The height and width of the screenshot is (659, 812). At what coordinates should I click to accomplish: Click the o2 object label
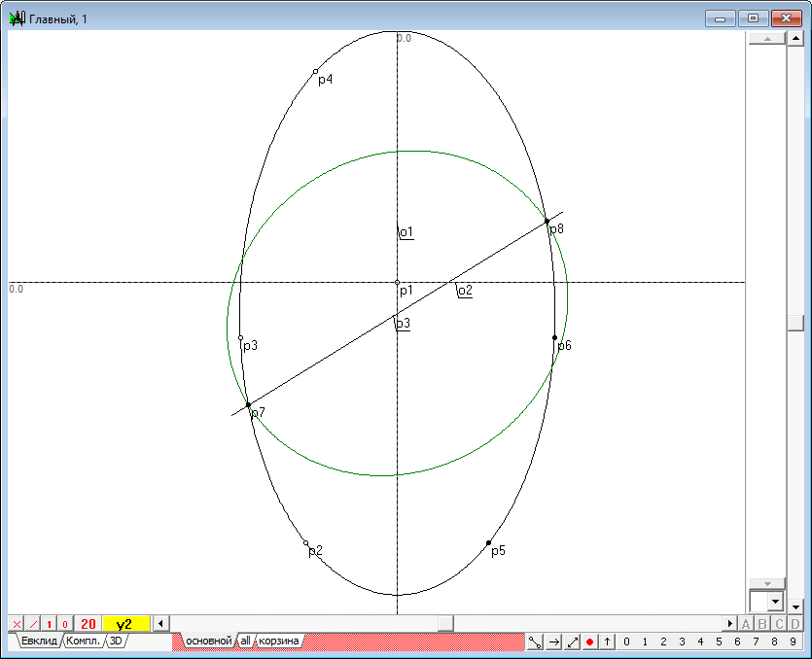coord(465,291)
